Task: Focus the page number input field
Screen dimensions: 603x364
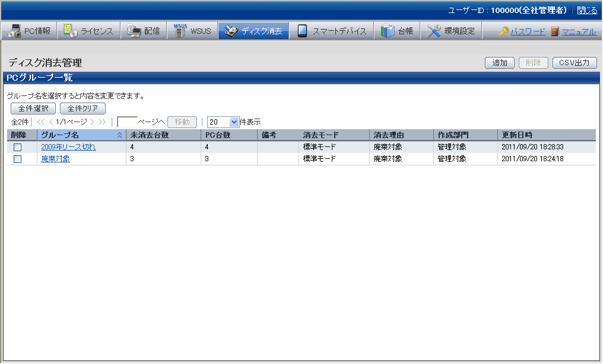Action: coord(127,122)
